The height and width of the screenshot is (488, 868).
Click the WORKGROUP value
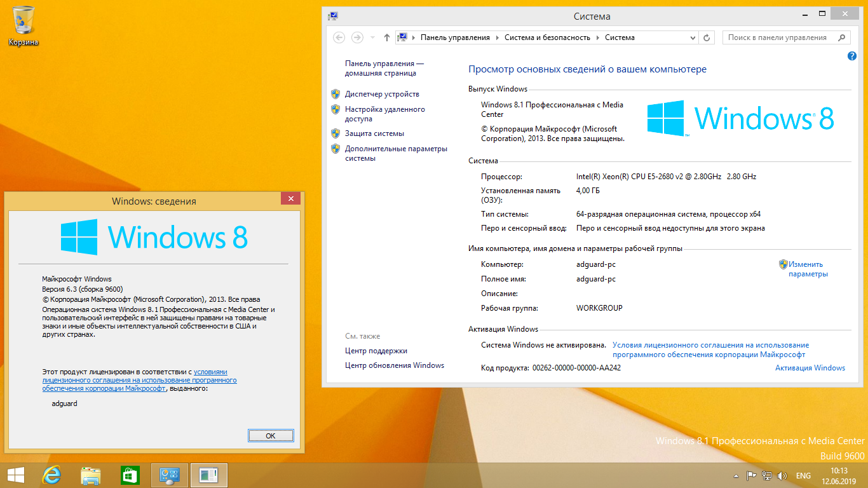click(x=599, y=308)
